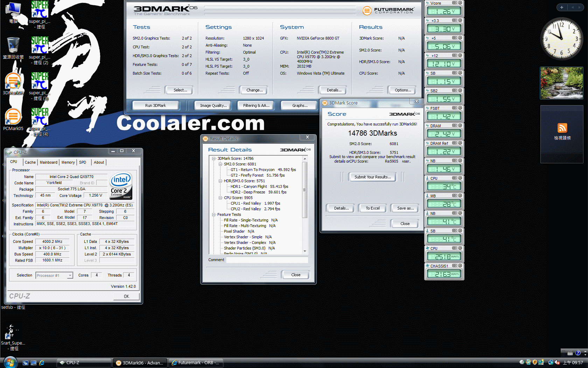This screenshot has width=588, height=368.
Task: Click Internet Explorer quick launch icon
Action: point(42,363)
